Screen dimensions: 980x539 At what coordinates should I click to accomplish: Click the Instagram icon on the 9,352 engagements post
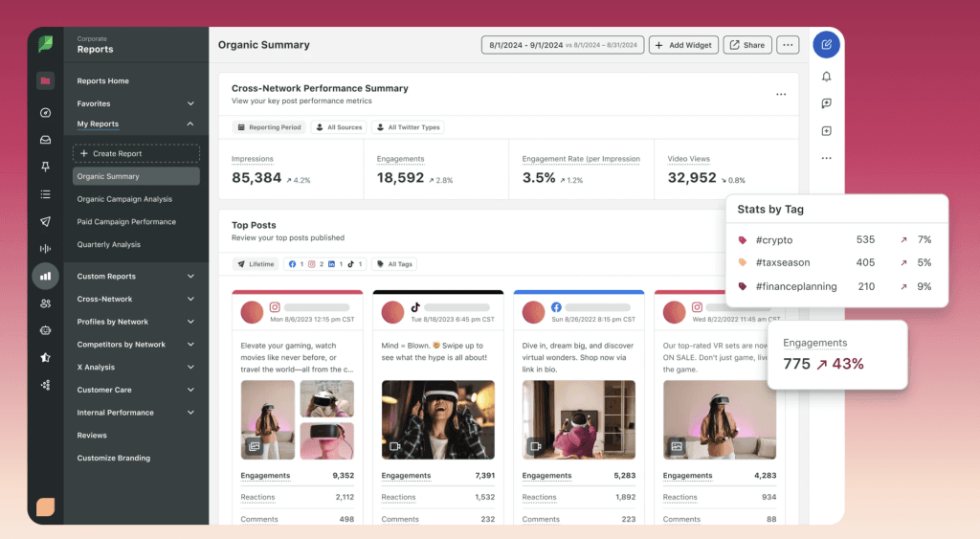[x=275, y=307]
